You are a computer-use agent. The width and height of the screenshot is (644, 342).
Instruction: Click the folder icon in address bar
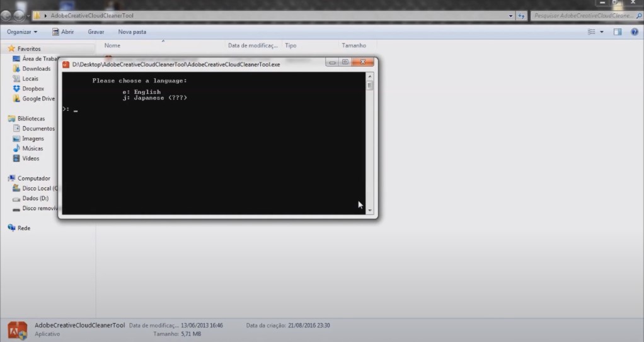[x=37, y=16]
